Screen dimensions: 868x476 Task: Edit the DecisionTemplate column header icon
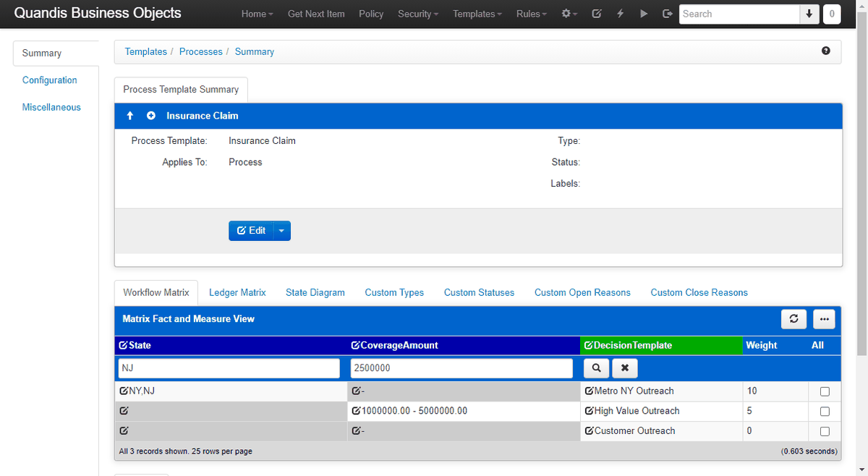pos(588,346)
